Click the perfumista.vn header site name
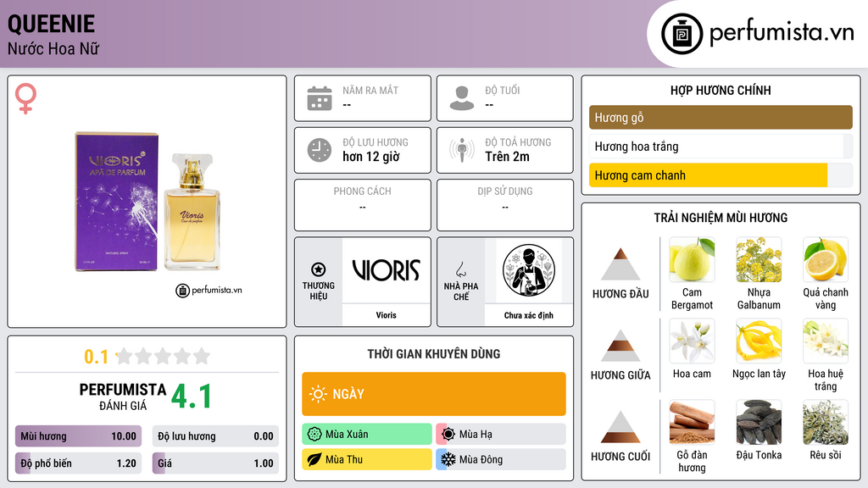This screenshot has height=488, width=868. pyautogui.click(x=782, y=33)
